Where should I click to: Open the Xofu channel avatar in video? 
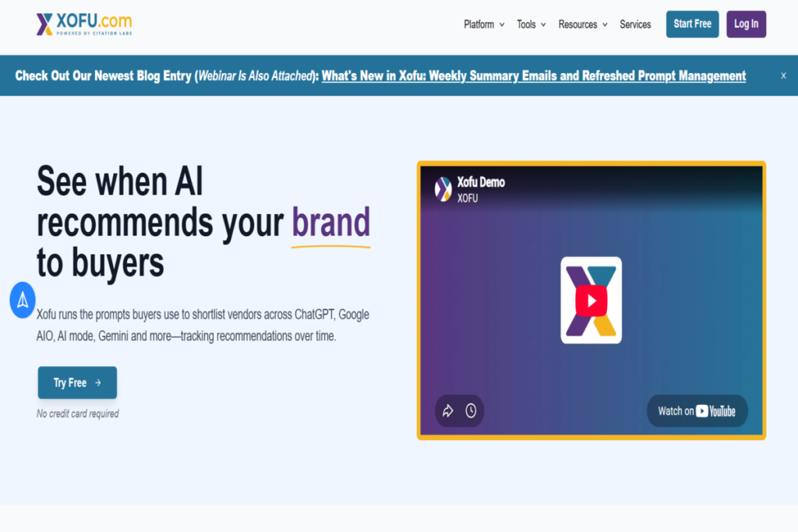(443, 189)
